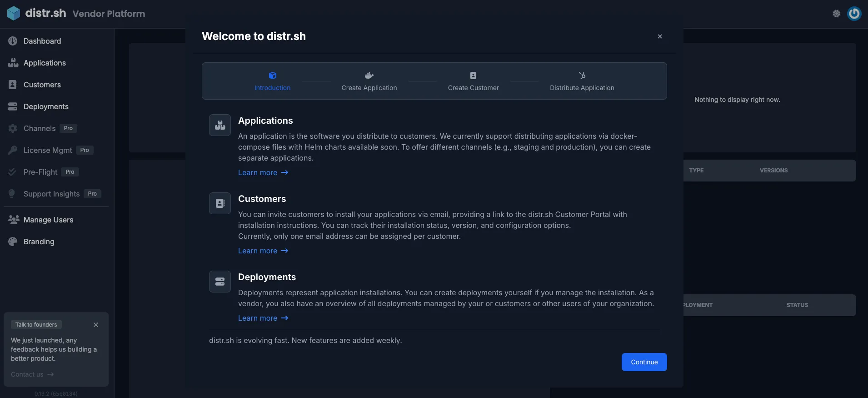This screenshot has height=398, width=868.
Task: Click "Nothing to display right now." text
Action: (737, 100)
